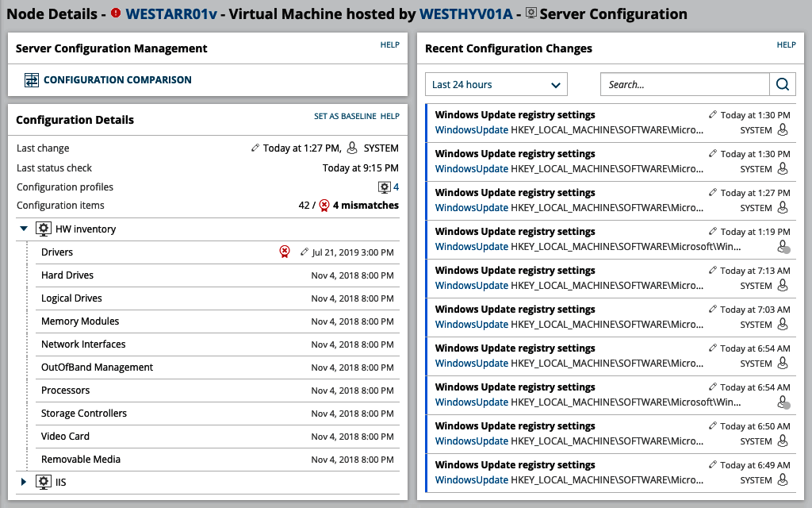Open Help in Recent Configuration Changes panel

click(x=786, y=45)
